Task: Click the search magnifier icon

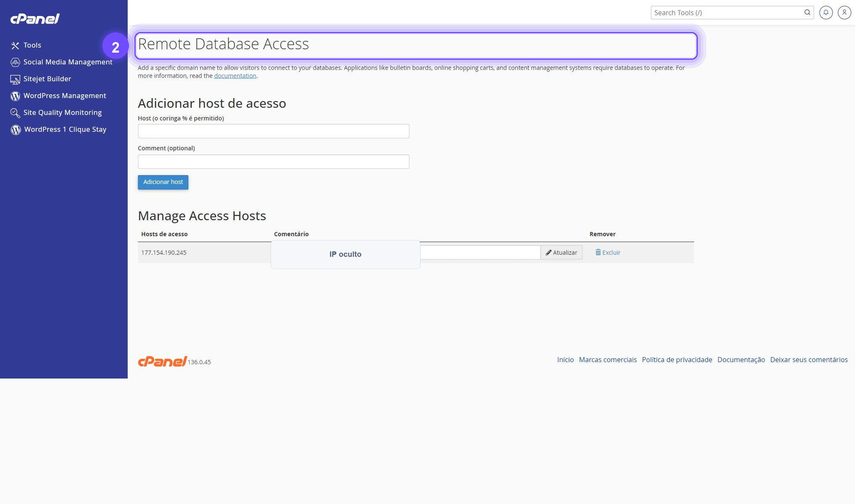Action: (x=807, y=13)
